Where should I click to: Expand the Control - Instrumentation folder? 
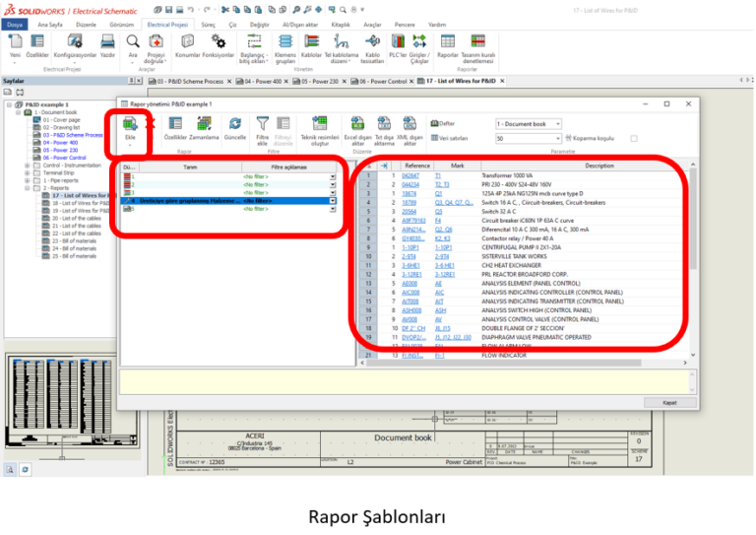pos(27,166)
